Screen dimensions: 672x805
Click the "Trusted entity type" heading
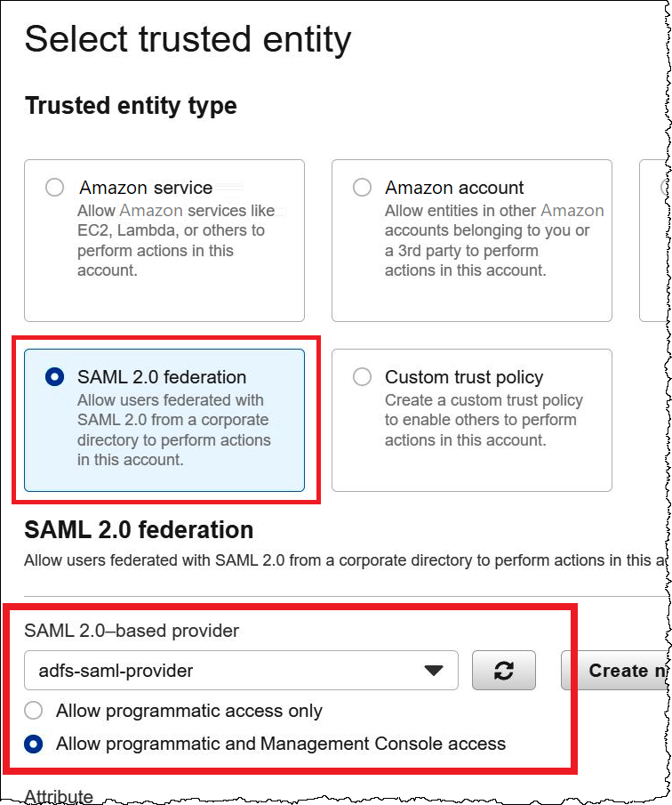(131, 106)
